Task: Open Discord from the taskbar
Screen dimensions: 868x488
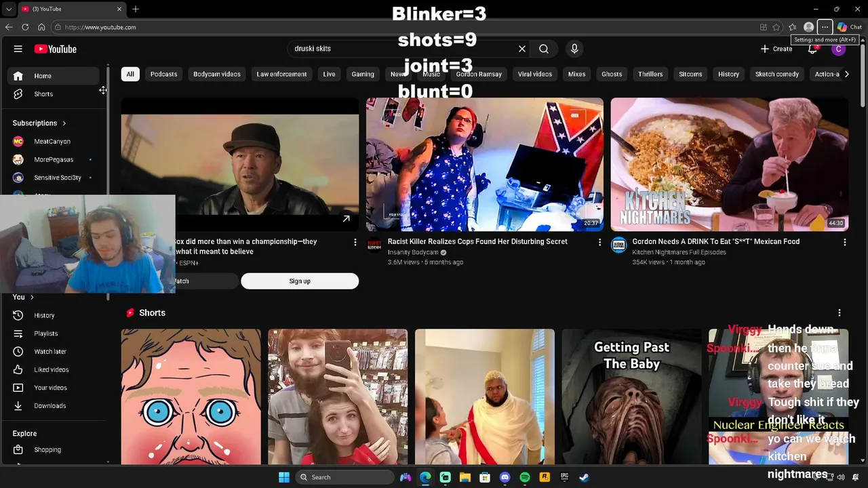Action: pyautogui.click(x=505, y=477)
